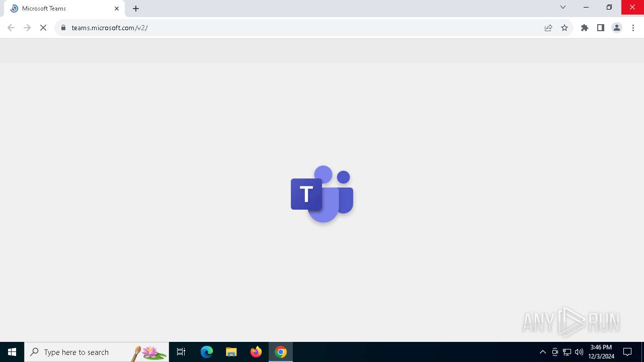This screenshot has height=362, width=644.
Task: Go back to previous page
Action: point(11,28)
